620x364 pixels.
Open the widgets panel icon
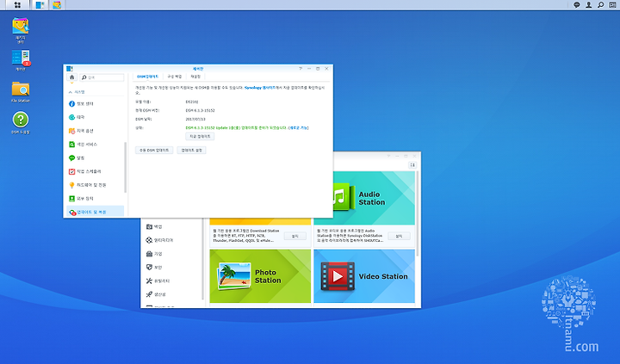612,5
